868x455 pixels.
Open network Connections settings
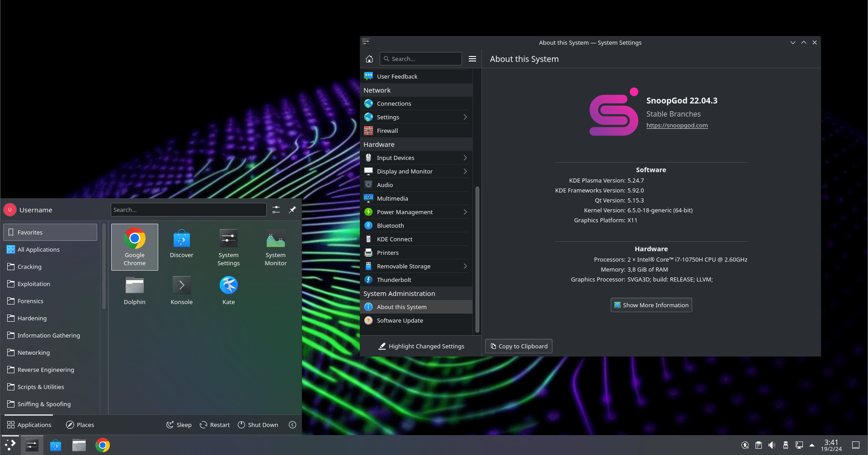(x=416, y=103)
